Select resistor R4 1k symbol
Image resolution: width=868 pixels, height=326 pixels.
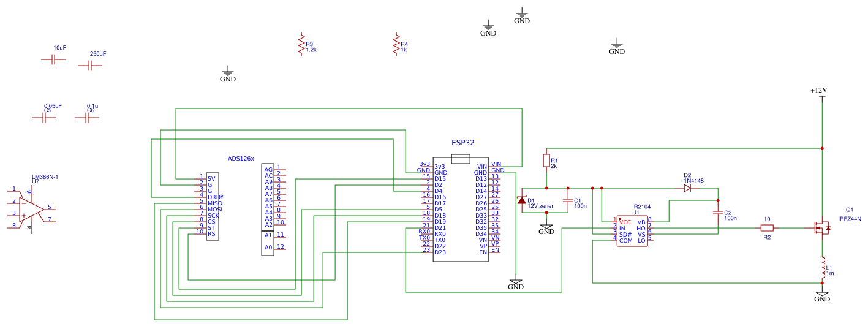(396, 45)
